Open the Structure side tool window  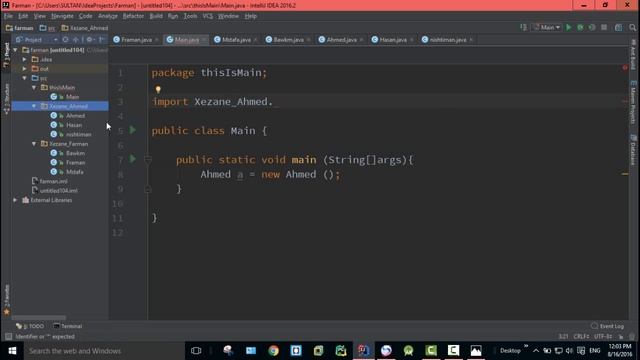coord(7,99)
